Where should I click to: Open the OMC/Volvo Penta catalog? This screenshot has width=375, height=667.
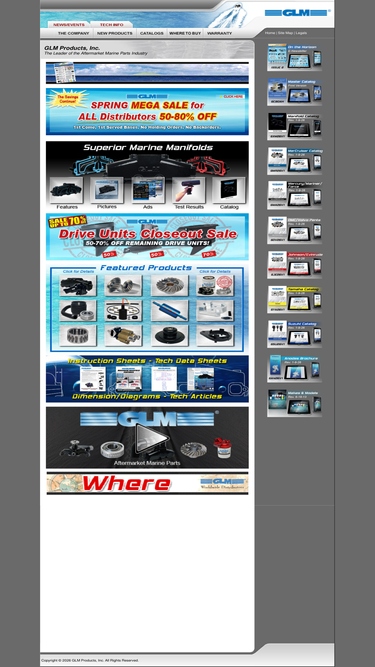[x=294, y=230]
